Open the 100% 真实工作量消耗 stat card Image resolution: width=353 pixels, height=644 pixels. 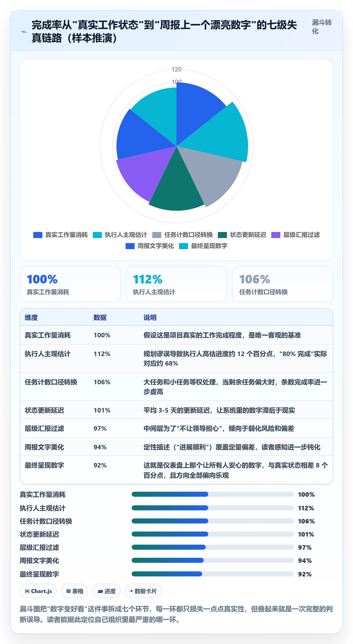[x=70, y=284]
